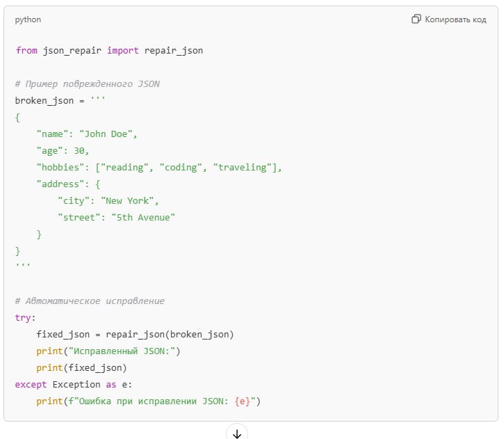Click the "John Doe" string value
The image size is (504, 439).
(x=106, y=134)
